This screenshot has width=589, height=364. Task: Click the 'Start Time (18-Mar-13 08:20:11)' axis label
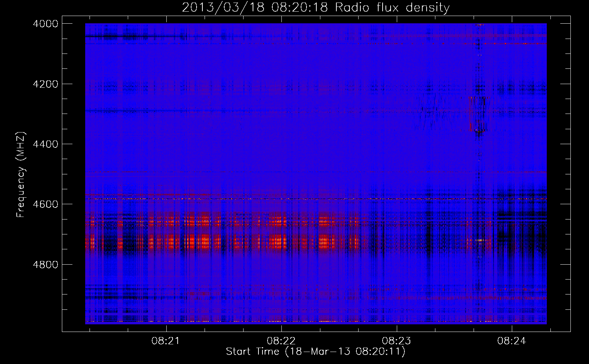click(x=316, y=352)
